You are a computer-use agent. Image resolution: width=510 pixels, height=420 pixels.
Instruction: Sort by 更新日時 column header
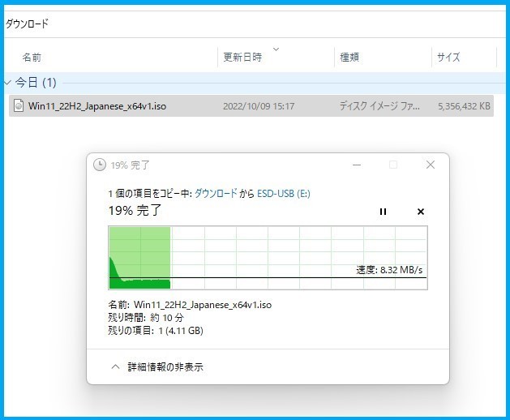click(x=242, y=58)
